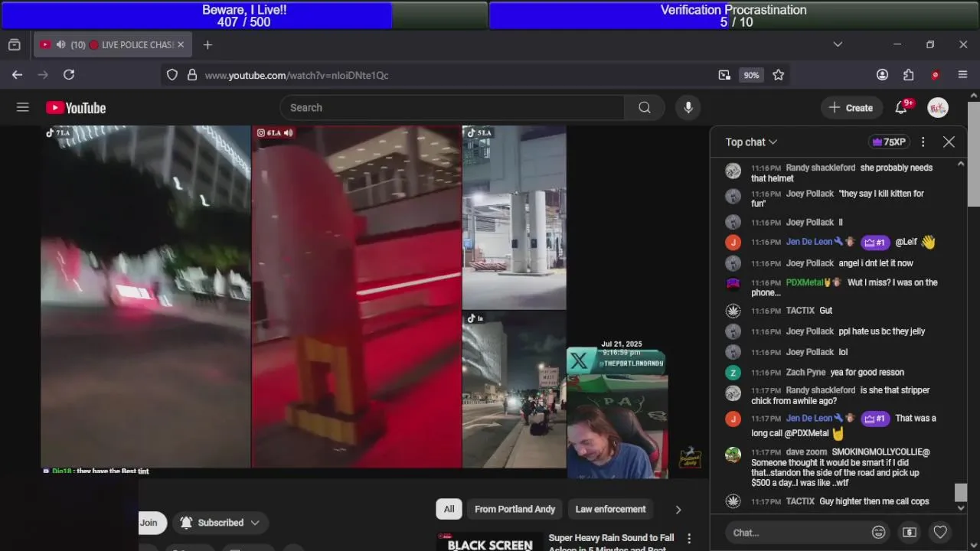Open YouTube notifications bell
The height and width of the screenshot is (551, 980).
tap(902, 108)
